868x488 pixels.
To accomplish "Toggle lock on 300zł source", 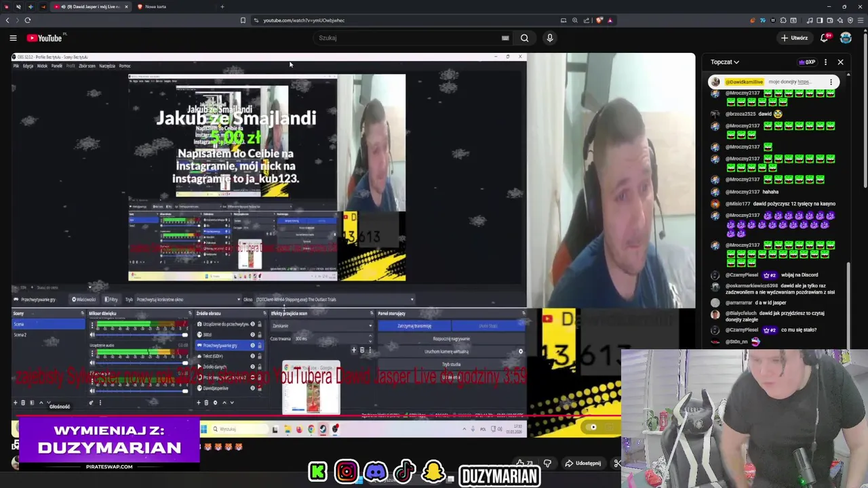I will coord(259,335).
